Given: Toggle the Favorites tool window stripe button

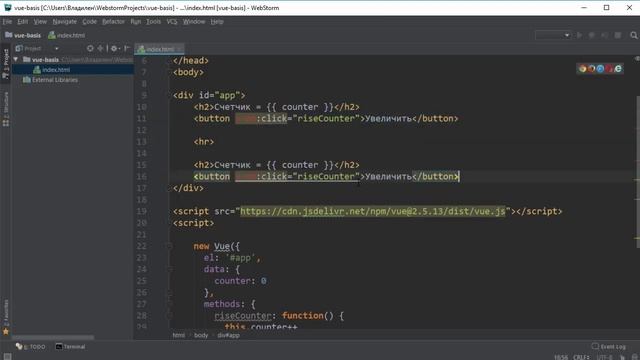Looking at the screenshot, I should [6, 317].
